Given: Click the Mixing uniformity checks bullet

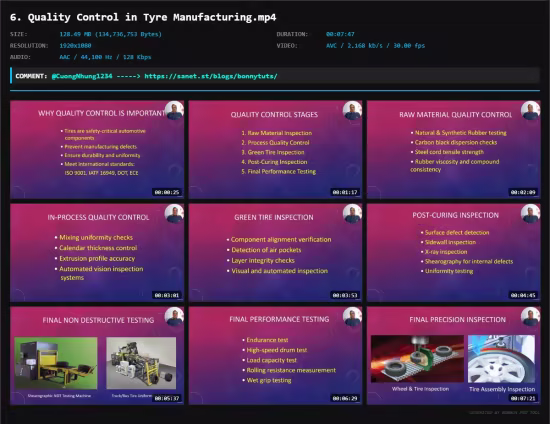Looking at the screenshot, I should pyautogui.click(x=94, y=237).
